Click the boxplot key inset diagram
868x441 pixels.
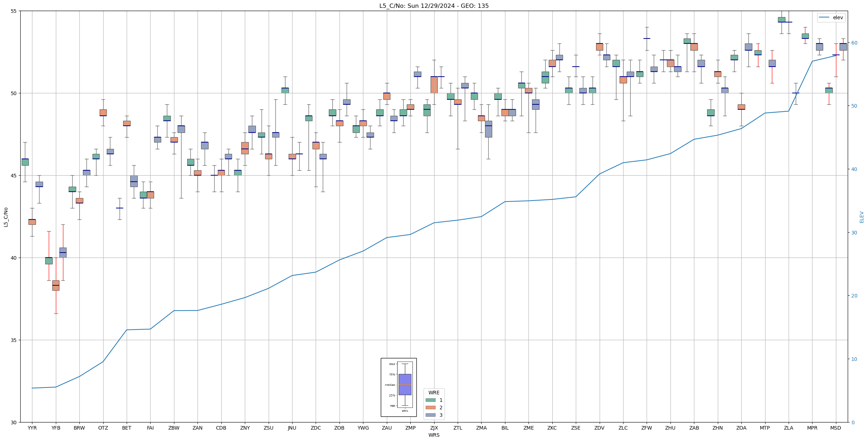[x=399, y=387]
